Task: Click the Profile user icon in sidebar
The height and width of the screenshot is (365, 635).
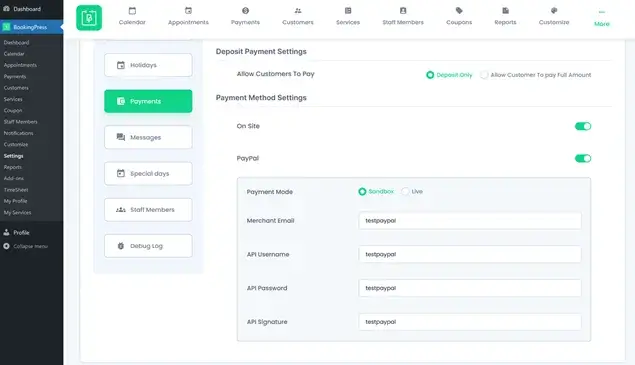Action: tap(6, 233)
